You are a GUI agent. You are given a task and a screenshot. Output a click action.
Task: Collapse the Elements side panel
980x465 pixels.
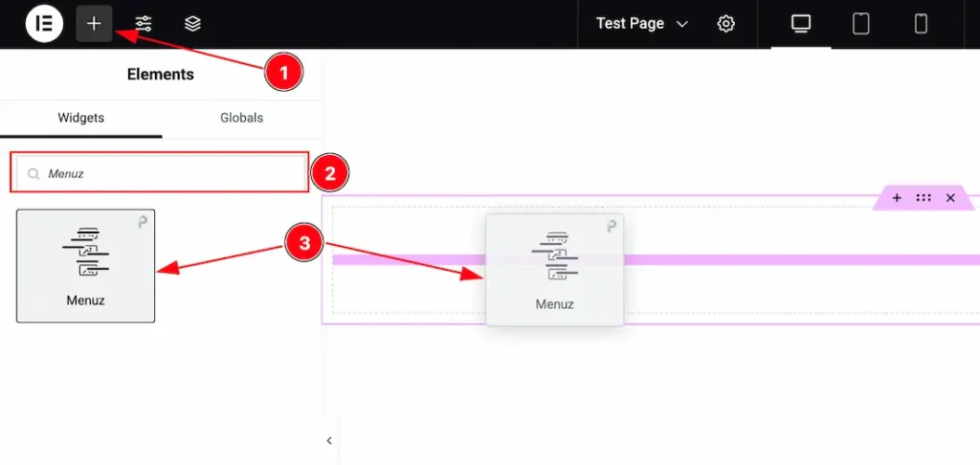329,441
